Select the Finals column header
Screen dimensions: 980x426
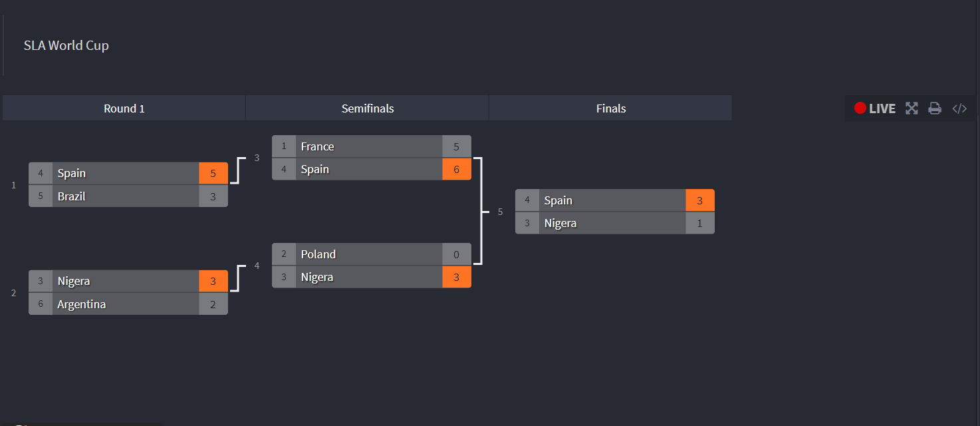click(x=611, y=108)
